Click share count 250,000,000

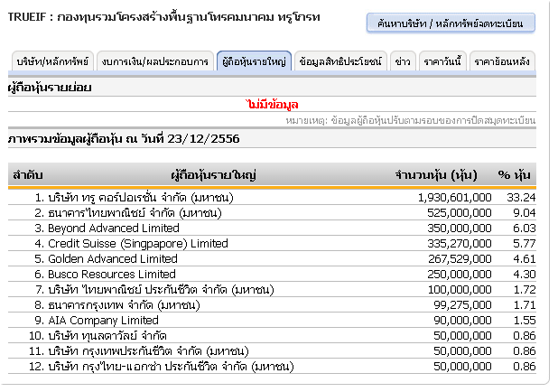pos(460,275)
